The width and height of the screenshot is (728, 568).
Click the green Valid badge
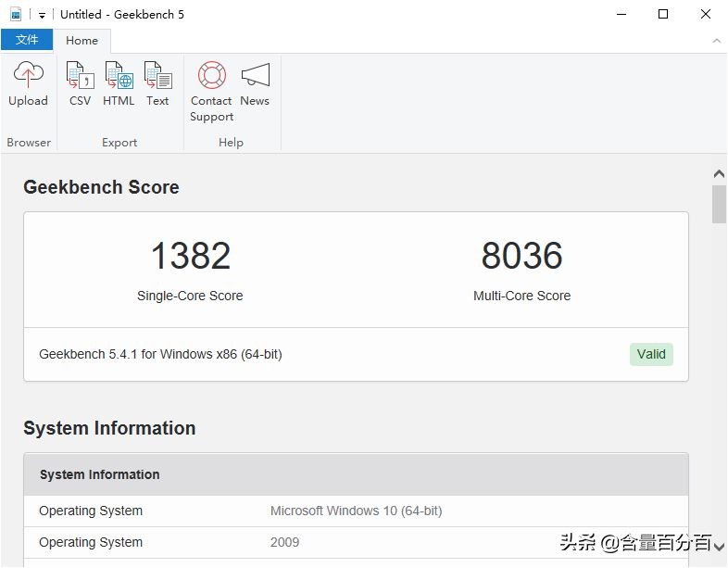coord(651,354)
